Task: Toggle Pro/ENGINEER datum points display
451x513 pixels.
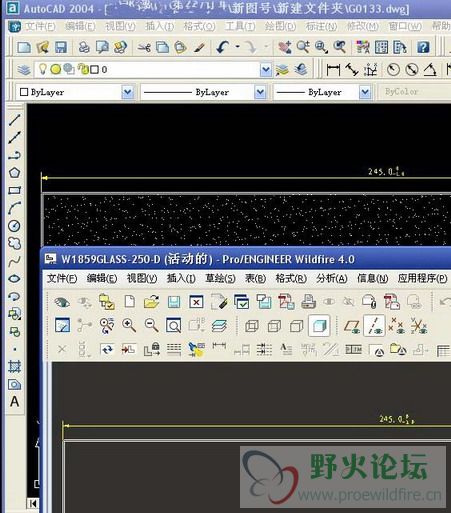Action: coord(397,326)
